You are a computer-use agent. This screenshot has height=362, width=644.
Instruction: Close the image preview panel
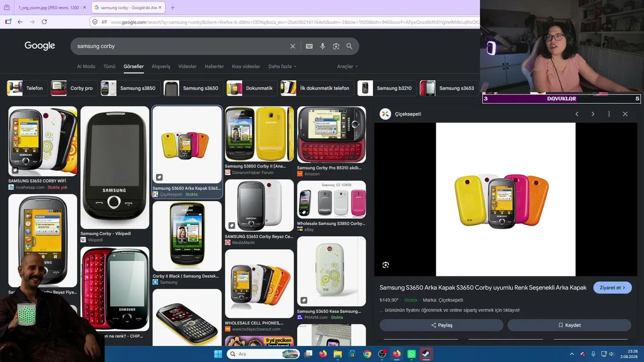tap(625, 114)
